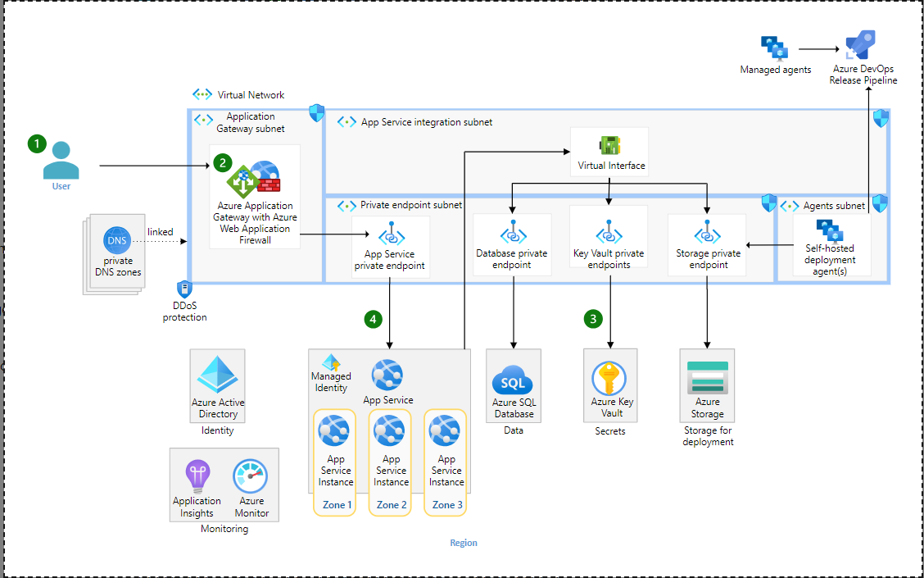The height and width of the screenshot is (578, 924).
Task: Click the Web Application Firewall brick wall icon
Action: [x=269, y=184]
